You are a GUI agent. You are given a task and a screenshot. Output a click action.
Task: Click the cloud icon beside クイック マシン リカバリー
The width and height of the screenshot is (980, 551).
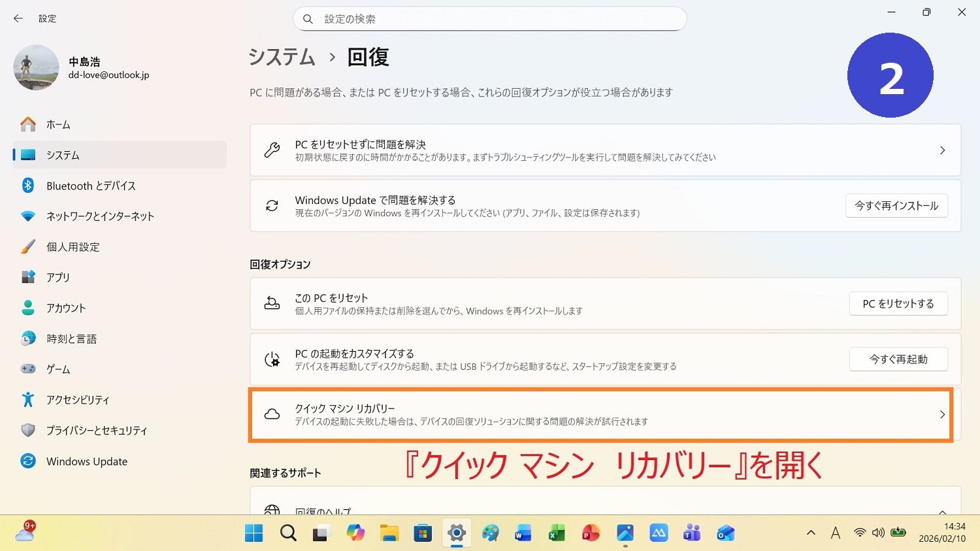click(x=272, y=414)
